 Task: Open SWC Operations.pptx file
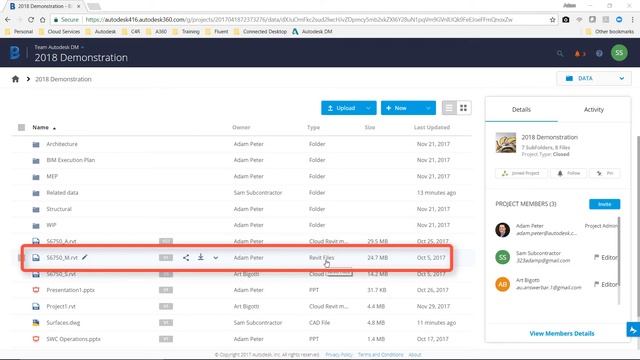click(x=73, y=339)
